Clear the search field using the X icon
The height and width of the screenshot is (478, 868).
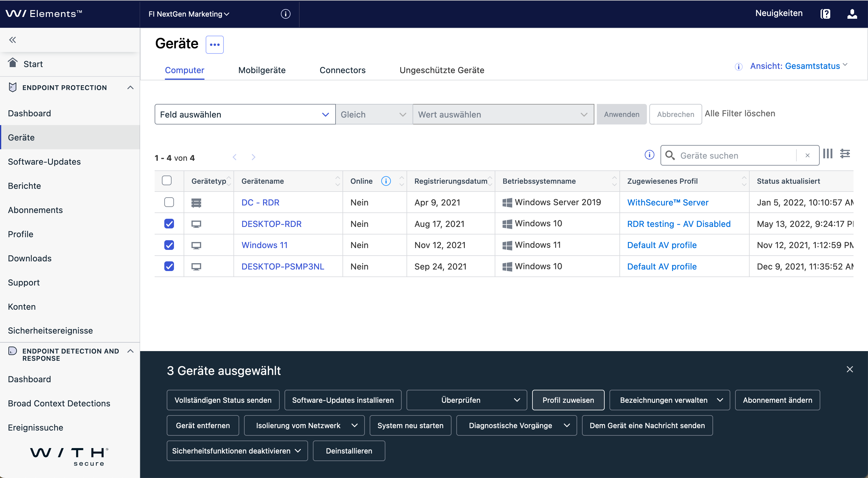pos(808,155)
